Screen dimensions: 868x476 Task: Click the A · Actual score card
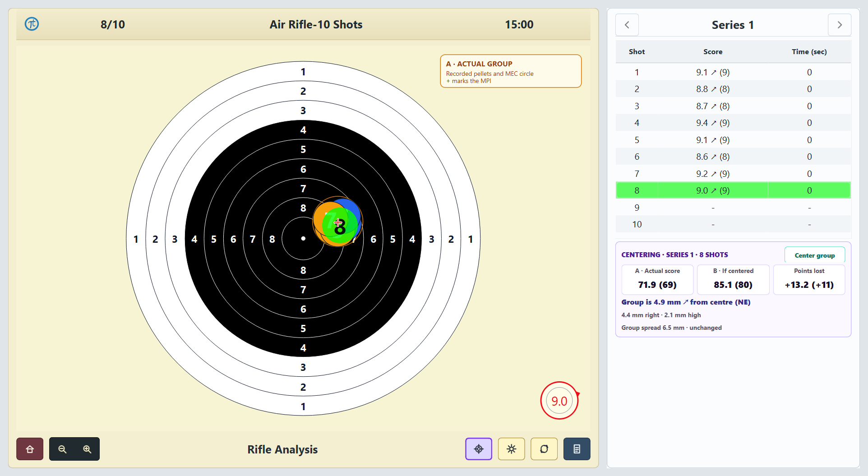click(657, 279)
